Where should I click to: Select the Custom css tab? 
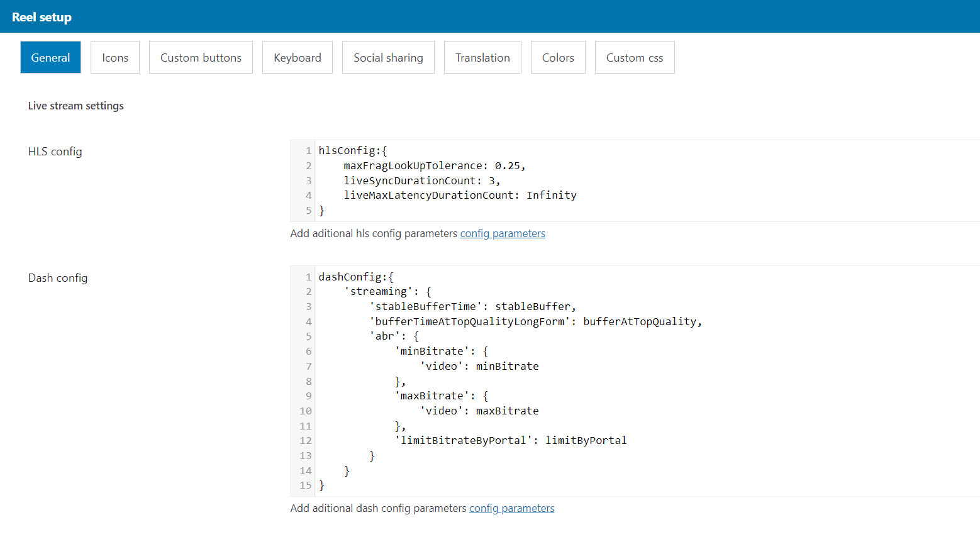pos(635,57)
